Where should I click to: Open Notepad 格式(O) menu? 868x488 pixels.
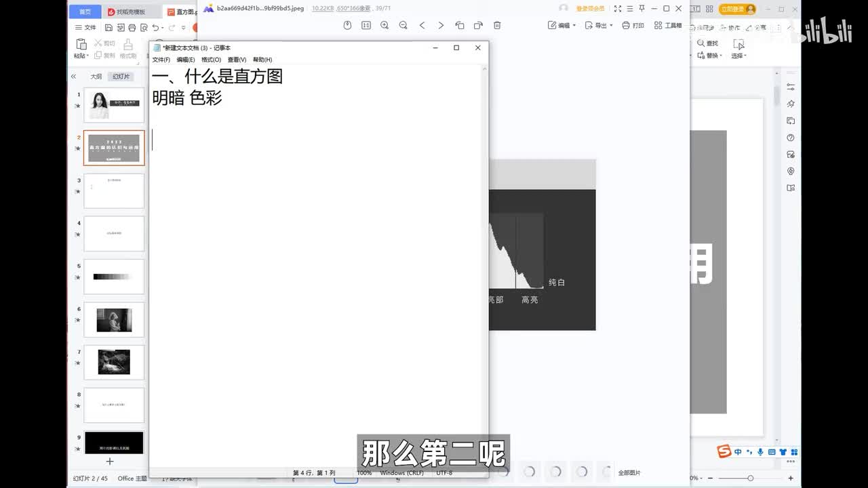211,60
